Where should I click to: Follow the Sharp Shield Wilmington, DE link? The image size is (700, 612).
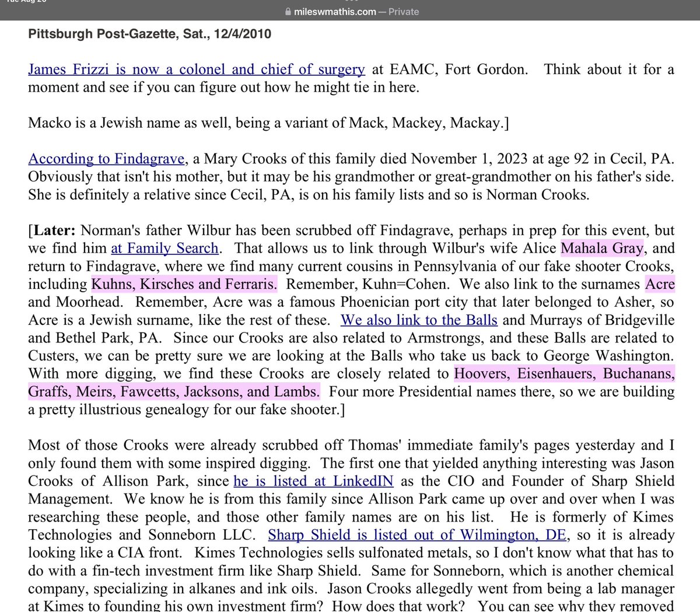[x=417, y=535]
